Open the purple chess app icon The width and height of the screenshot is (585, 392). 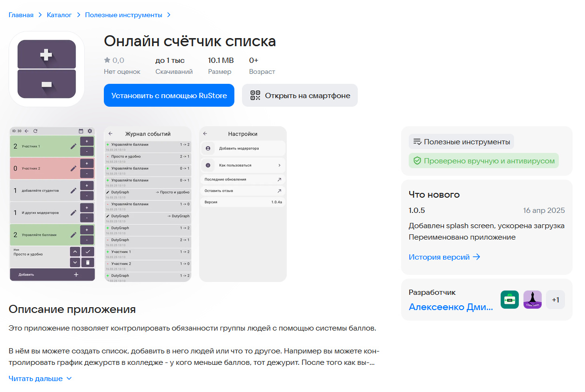point(533,300)
